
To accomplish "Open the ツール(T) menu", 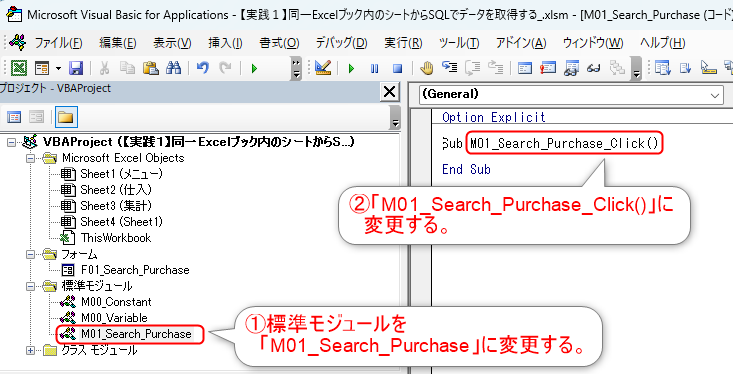I will point(459,43).
